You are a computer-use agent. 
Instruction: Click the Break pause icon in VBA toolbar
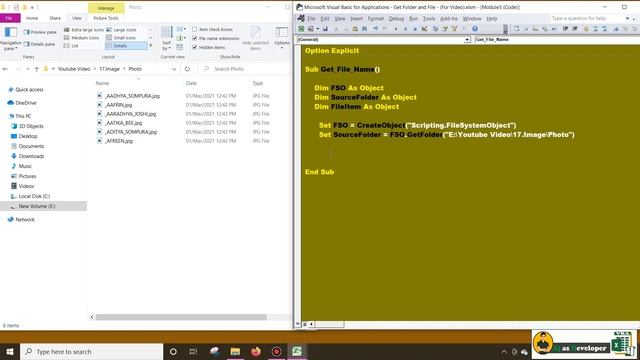405,29
